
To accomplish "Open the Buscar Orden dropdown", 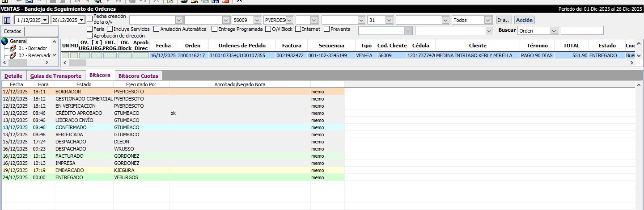I will click(x=554, y=31).
